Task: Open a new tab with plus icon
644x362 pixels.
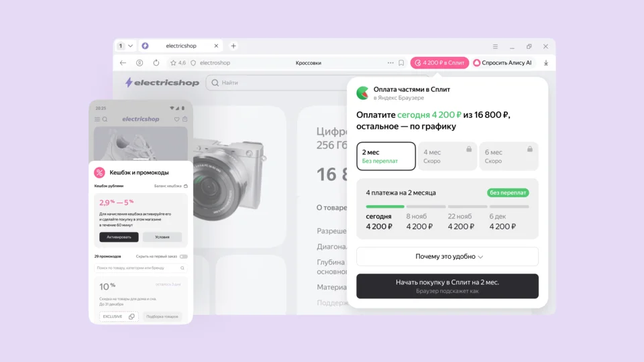Action: point(233,46)
